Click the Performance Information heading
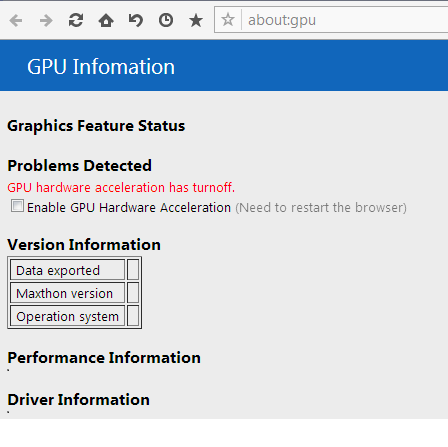This screenshot has height=447, width=448. (104, 358)
